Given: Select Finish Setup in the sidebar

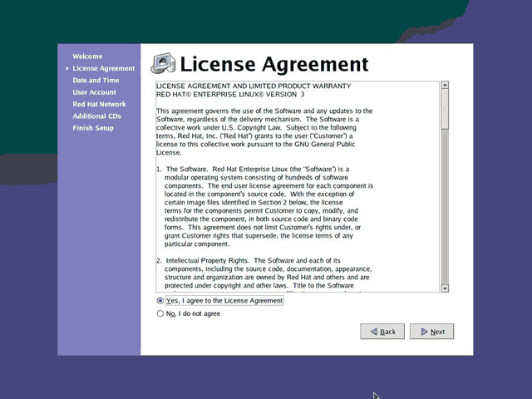Looking at the screenshot, I should pos(93,128).
